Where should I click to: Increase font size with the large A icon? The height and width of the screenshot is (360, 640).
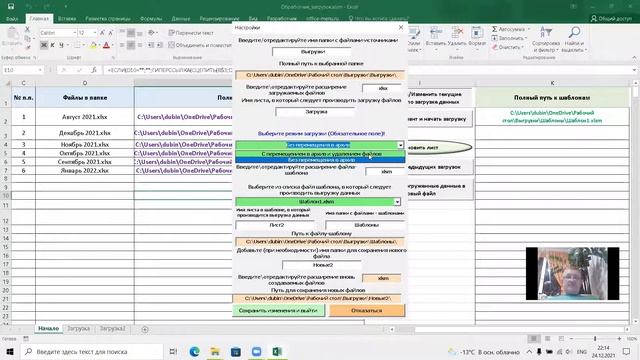pos(102,33)
